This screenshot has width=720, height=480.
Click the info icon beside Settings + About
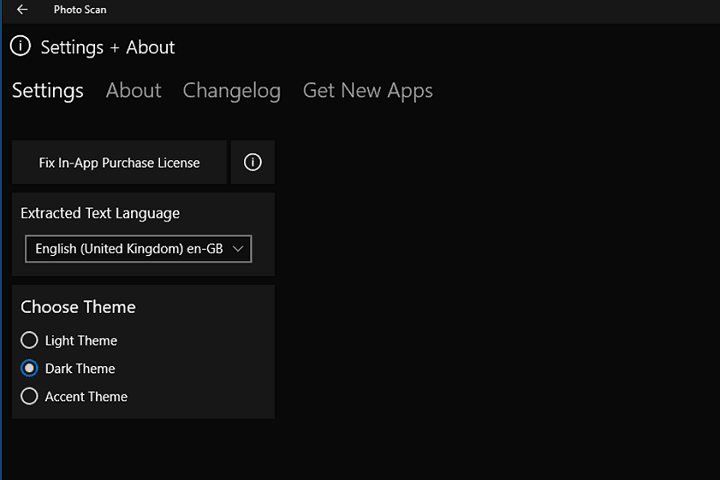21,46
